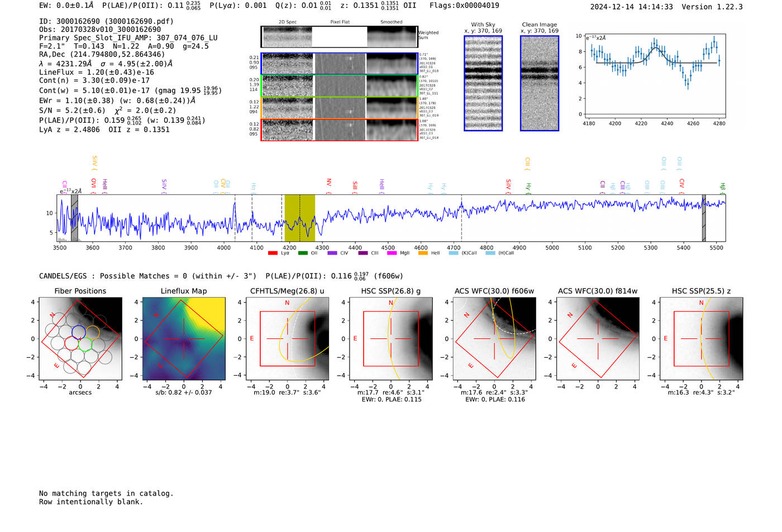Click the LineFlux = 1.20(±0.43)e-16 value
The height and width of the screenshot is (532, 782).
coord(97,73)
